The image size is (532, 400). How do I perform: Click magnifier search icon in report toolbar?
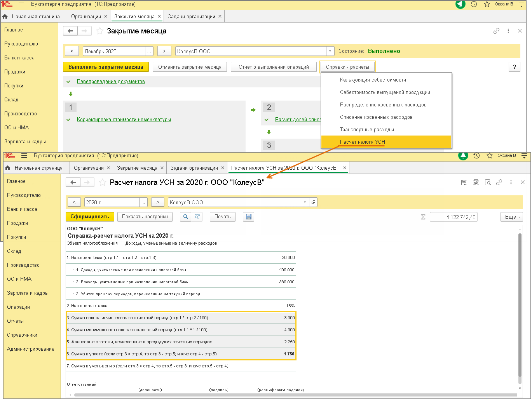[x=186, y=217]
